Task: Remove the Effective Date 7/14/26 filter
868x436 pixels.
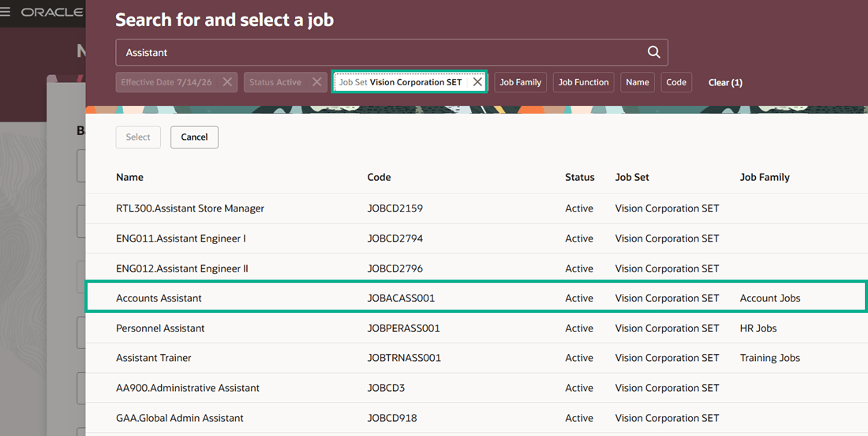Action: point(227,82)
